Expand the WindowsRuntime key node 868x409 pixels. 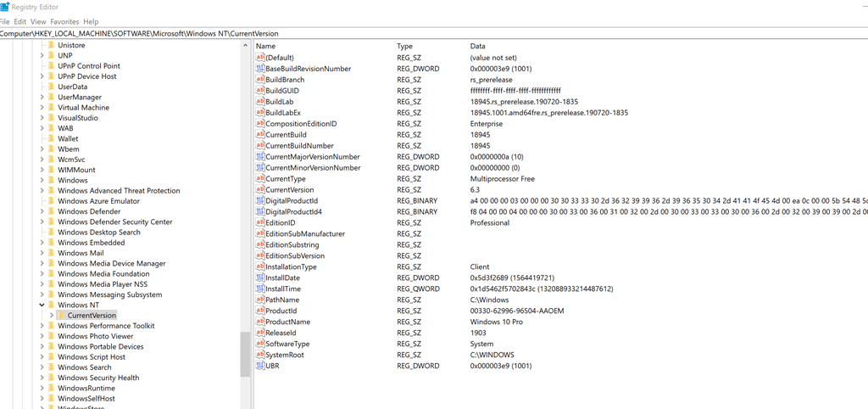(x=42, y=388)
